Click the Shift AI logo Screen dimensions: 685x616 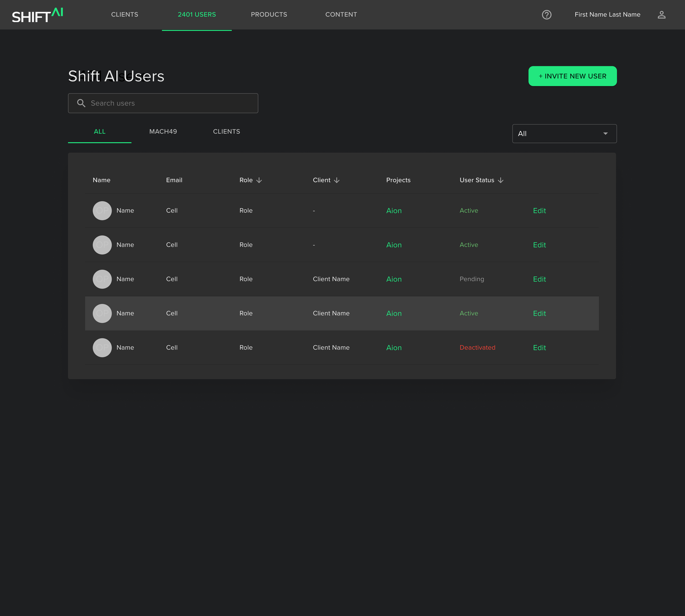click(37, 15)
